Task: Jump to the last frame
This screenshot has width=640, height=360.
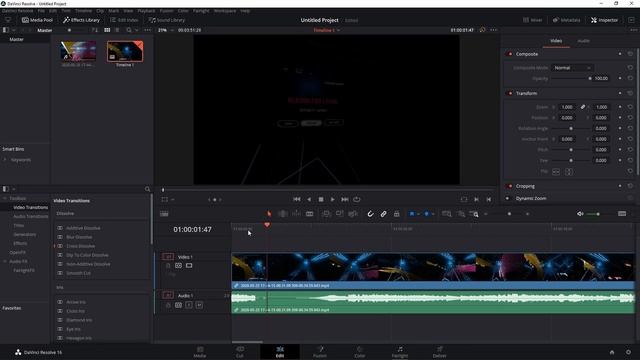Action: [x=345, y=199]
